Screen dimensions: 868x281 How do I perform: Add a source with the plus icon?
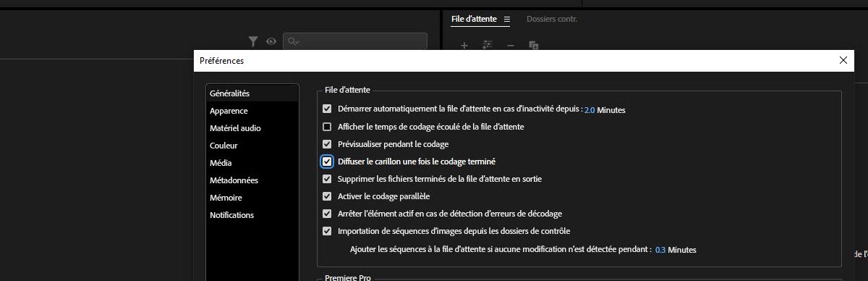tap(464, 45)
